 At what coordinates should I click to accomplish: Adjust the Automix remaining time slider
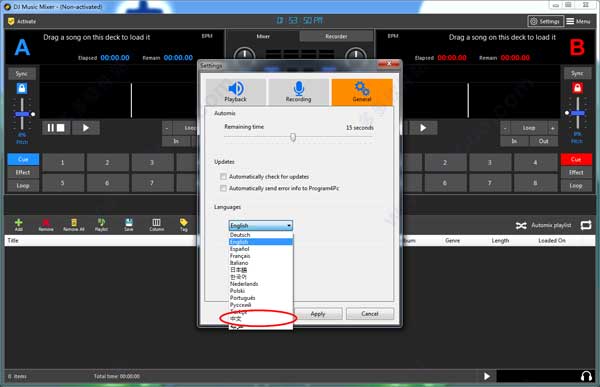click(x=293, y=137)
